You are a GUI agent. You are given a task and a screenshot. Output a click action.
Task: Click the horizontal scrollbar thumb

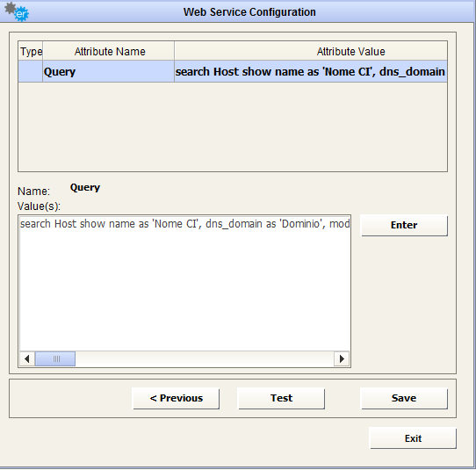coord(55,359)
